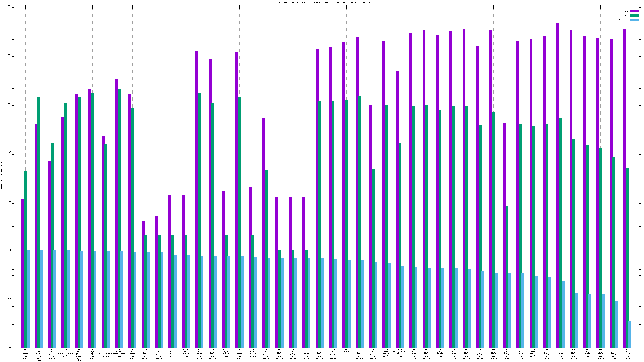This screenshot has height=362, width=644.
Task: Click the 100000 tick label on y-axis
Action: pyautogui.click(x=7, y=5)
